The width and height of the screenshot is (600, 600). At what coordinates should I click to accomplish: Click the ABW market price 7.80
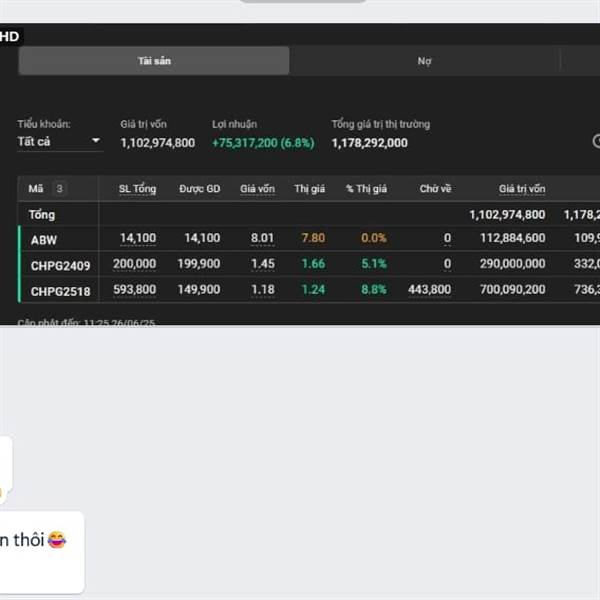point(313,238)
